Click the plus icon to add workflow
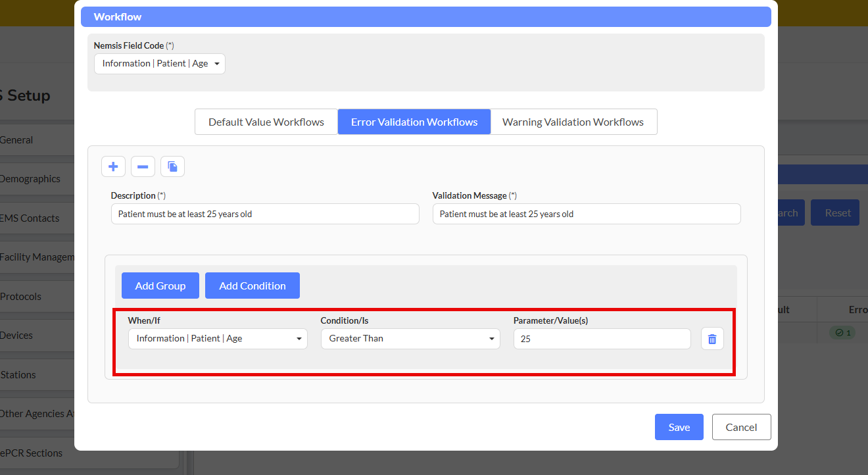Screen dimensions: 868x475 coord(113,166)
